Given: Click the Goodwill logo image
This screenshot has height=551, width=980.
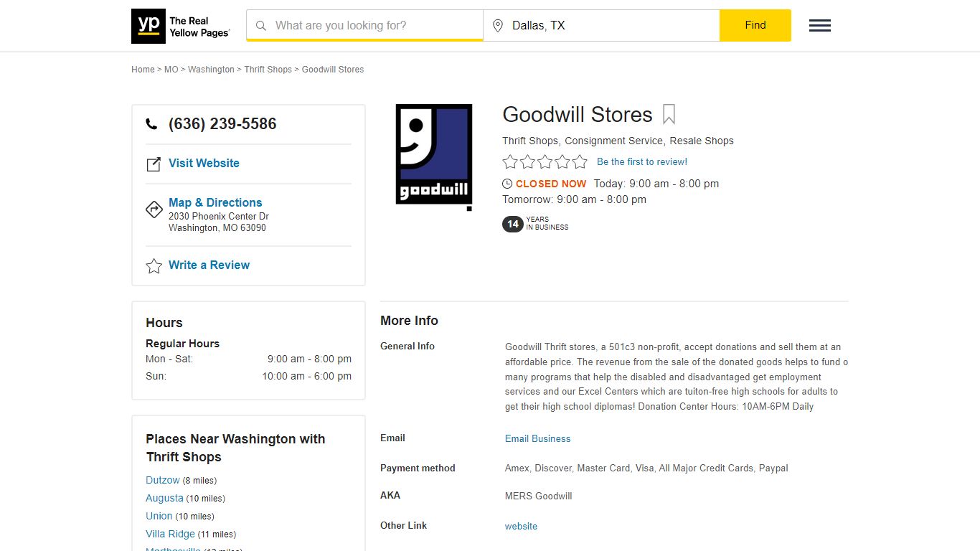Looking at the screenshot, I should click(434, 156).
